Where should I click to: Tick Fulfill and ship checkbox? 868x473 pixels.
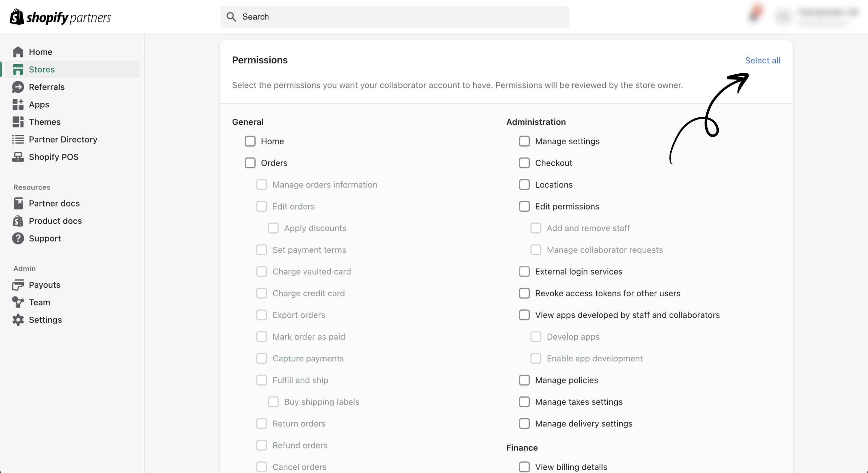tap(261, 380)
